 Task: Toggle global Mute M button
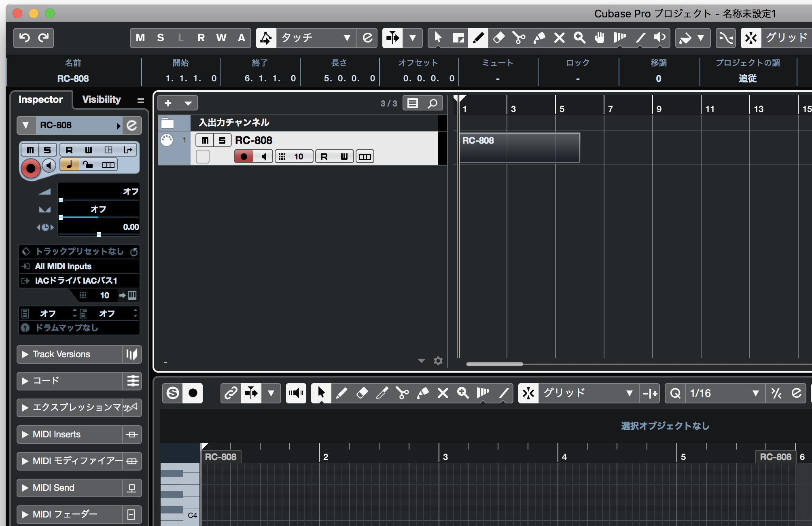pyautogui.click(x=140, y=38)
